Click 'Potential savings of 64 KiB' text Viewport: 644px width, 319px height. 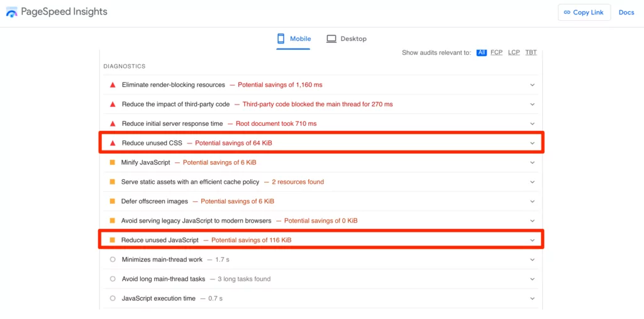(x=233, y=143)
